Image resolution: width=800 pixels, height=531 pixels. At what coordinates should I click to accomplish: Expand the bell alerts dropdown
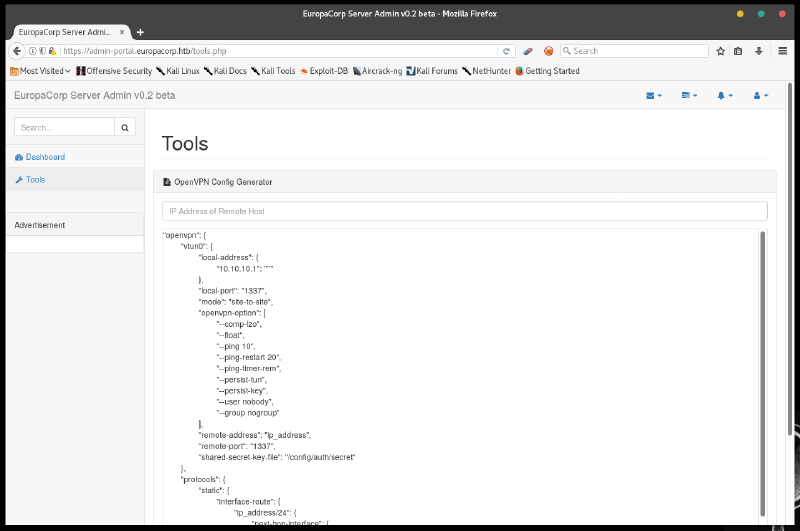724,96
